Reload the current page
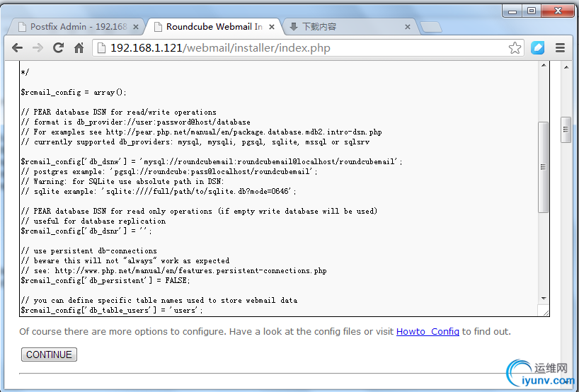 tap(58, 48)
